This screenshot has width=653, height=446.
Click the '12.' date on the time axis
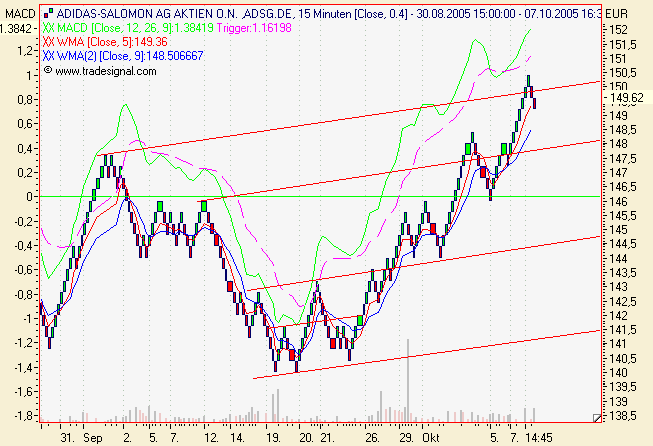[x=211, y=438]
